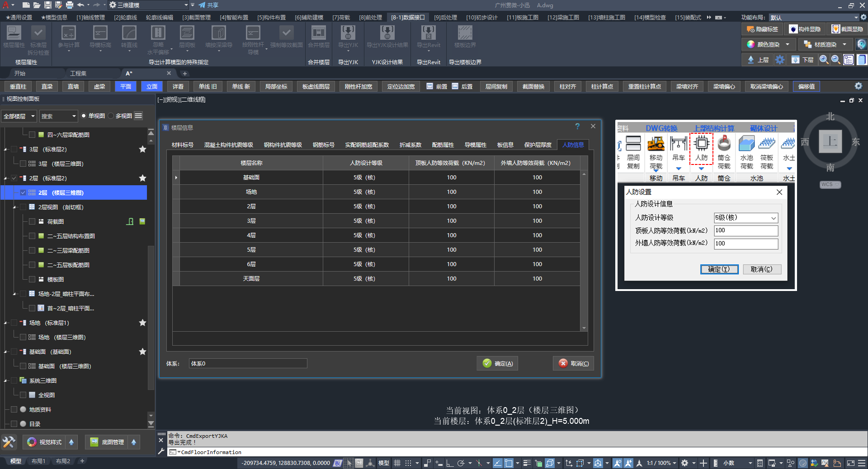Click the 确定(A) button in dialog
The width and height of the screenshot is (868, 469).
[497, 363]
